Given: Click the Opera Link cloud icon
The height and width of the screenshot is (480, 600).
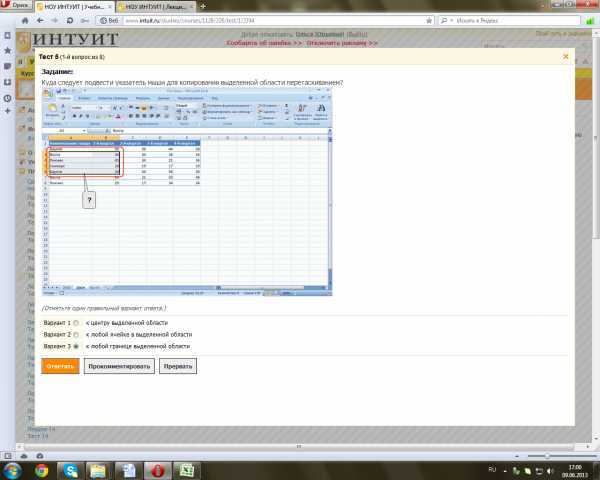Looking at the screenshot, I should point(24,456).
